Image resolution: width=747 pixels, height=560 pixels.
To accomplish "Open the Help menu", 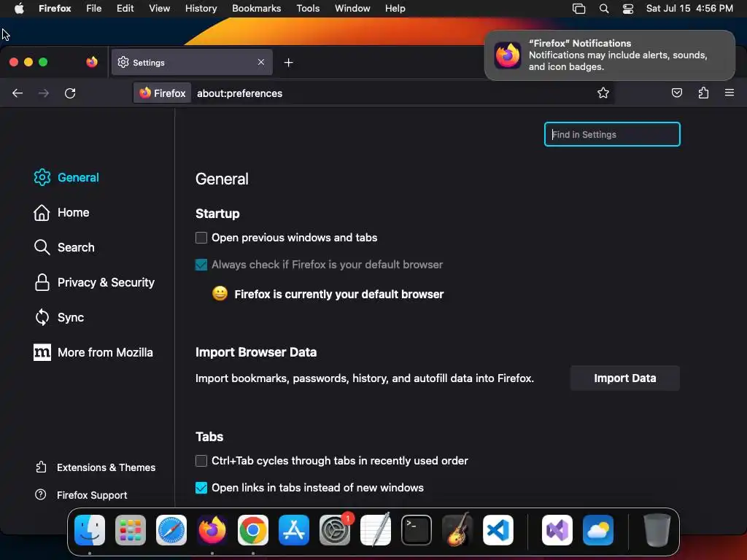I will click(x=395, y=9).
